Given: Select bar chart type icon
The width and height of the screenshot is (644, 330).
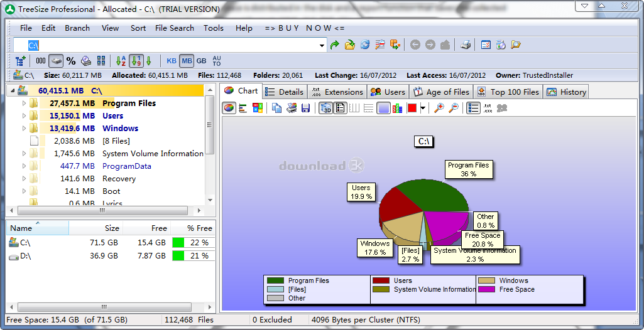Looking at the screenshot, I should tap(243, 109).
